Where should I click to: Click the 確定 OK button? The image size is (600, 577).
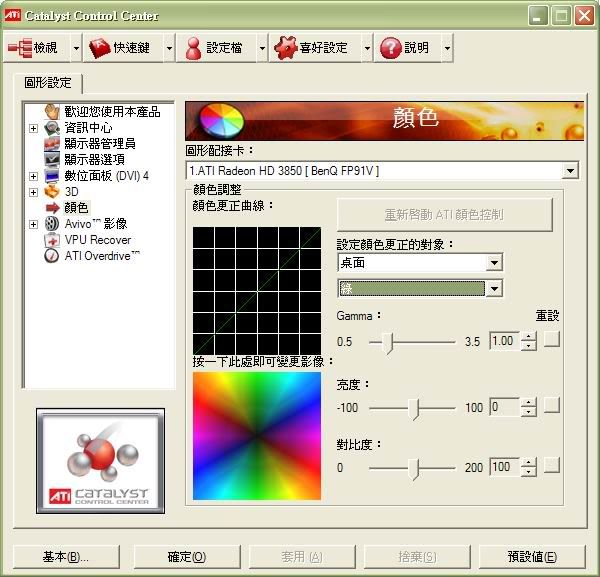tap(186, 557)
